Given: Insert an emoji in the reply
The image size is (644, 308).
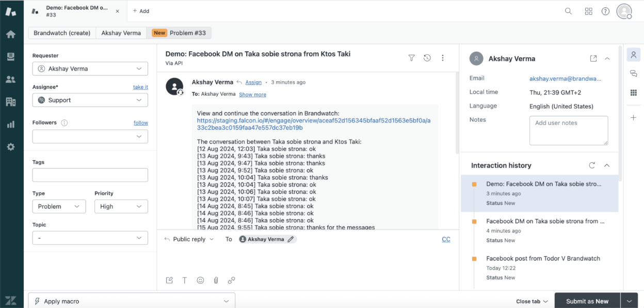Looking at the screenshot, I should (200, 280).
